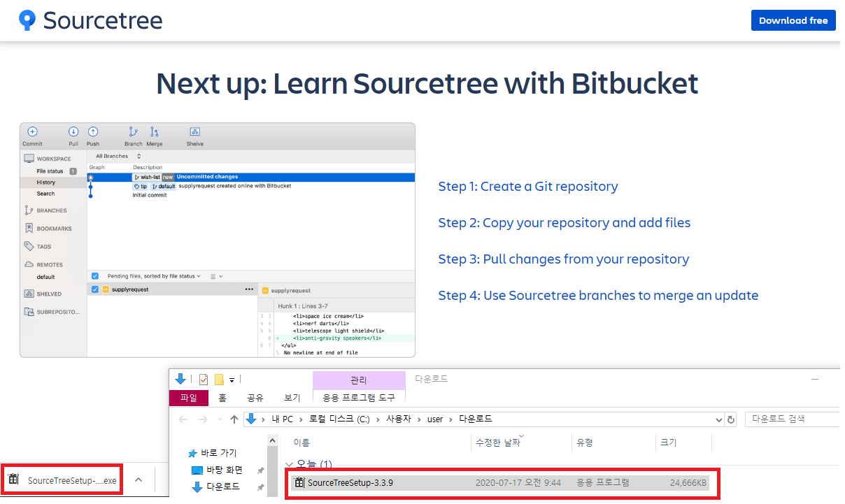Click 바탕 화면 desktop icon

[x=197, y=470]
